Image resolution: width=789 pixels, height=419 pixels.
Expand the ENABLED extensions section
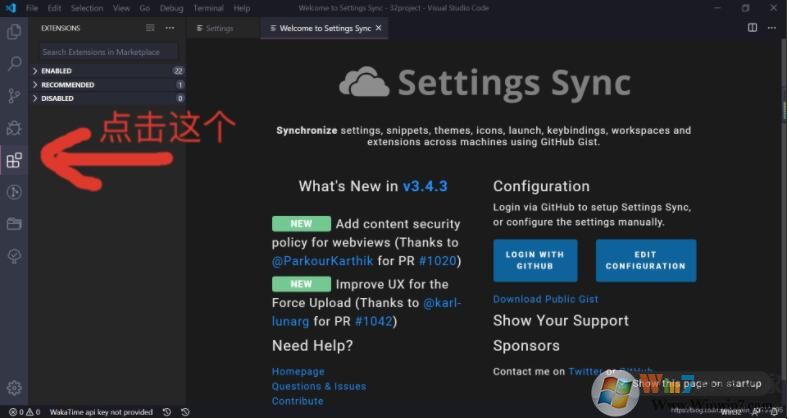56,71
